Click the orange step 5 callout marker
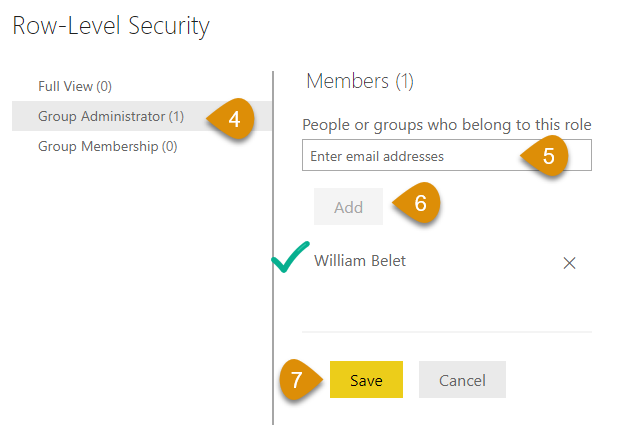This screenshot has width=636, height=425. click(x=544, y=156)
